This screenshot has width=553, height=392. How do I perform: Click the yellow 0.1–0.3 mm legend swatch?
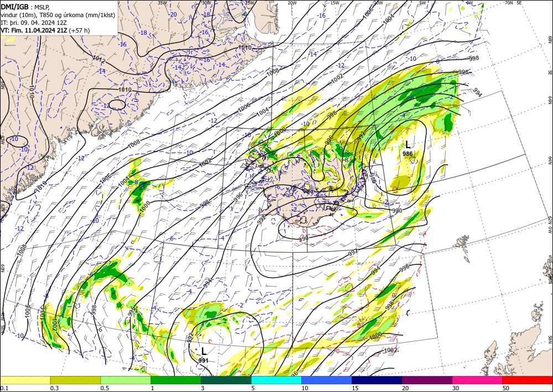tap(25, 380)
